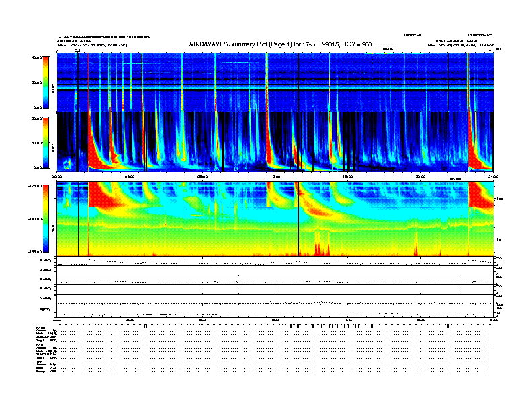Click the red burst near 23:00 in TNR spectrogram
Viewport: 532px width, 411px height.
click(x=479, y=194)
